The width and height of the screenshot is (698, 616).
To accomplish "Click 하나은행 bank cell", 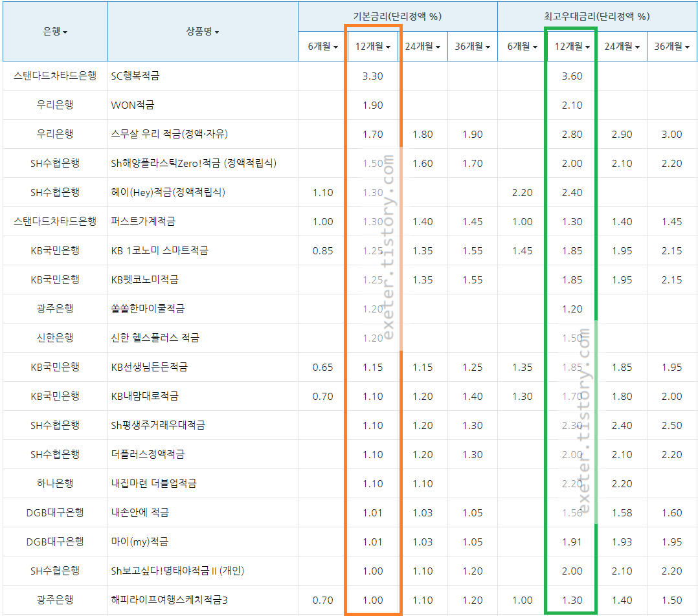I will point(55,483).
